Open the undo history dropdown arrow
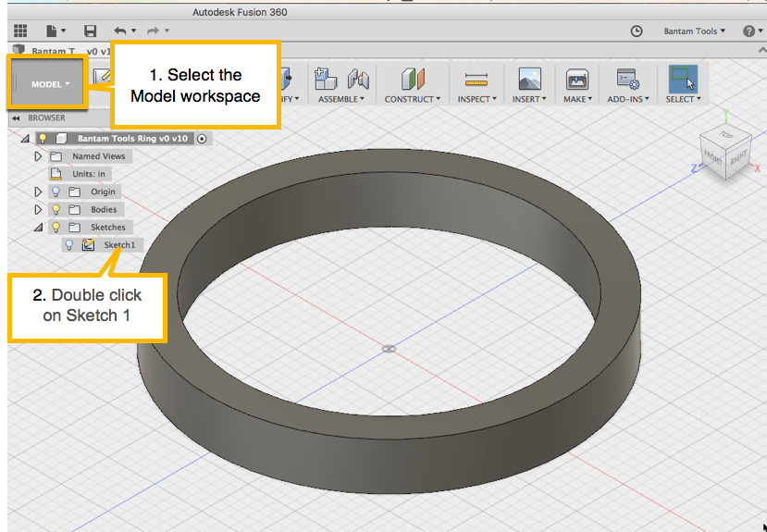This screenshot has width=767, height=532. pos(133,31)
